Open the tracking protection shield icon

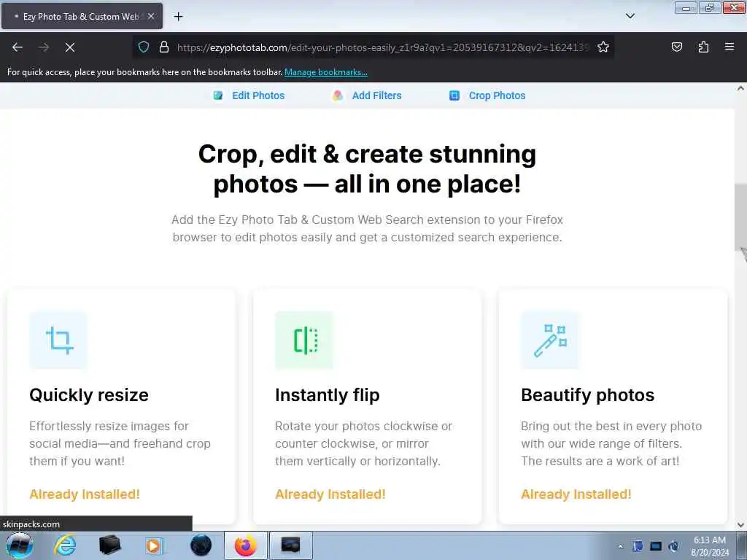point(144,47)
